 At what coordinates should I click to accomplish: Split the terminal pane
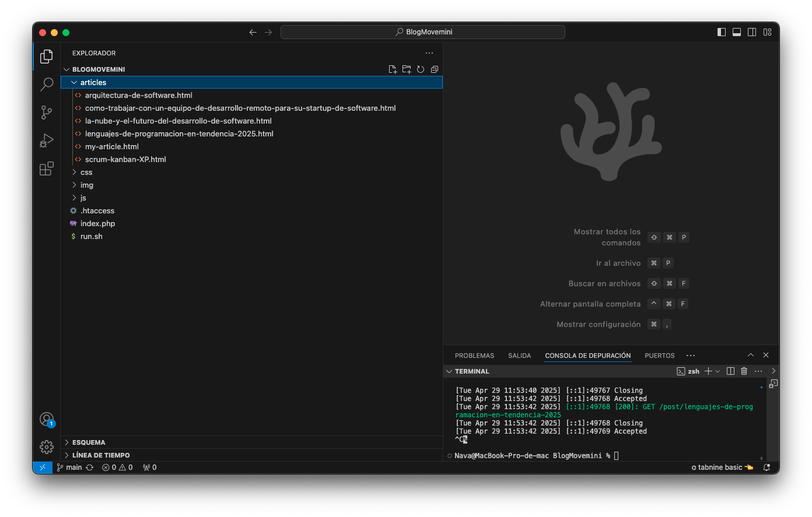coord(730,371)
